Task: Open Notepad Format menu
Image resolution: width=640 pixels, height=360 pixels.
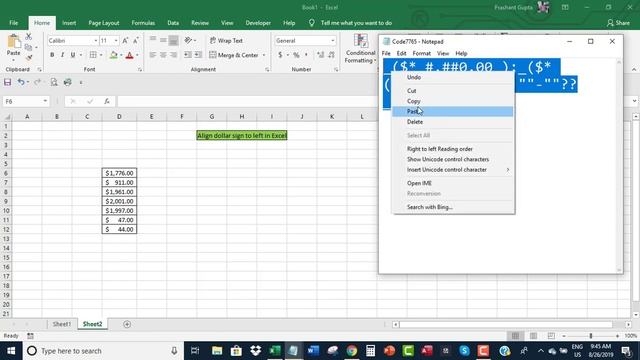Action: click(x=421, y=53)
